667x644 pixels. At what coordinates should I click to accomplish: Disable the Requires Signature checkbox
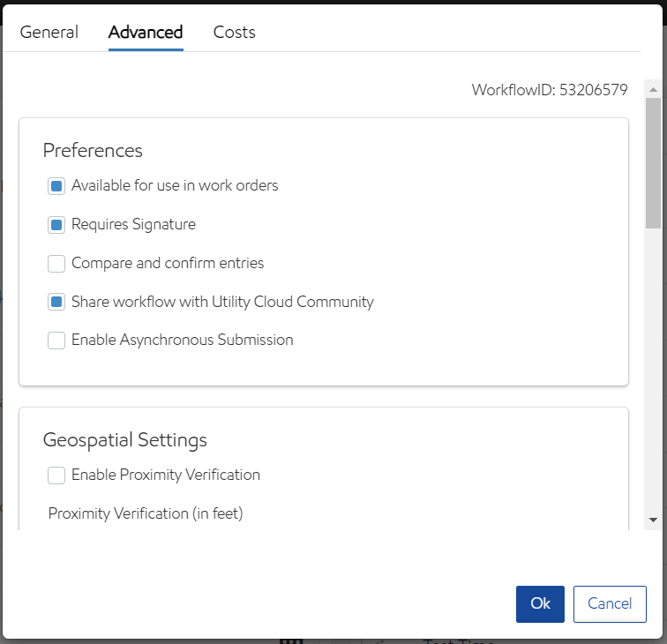56,225
